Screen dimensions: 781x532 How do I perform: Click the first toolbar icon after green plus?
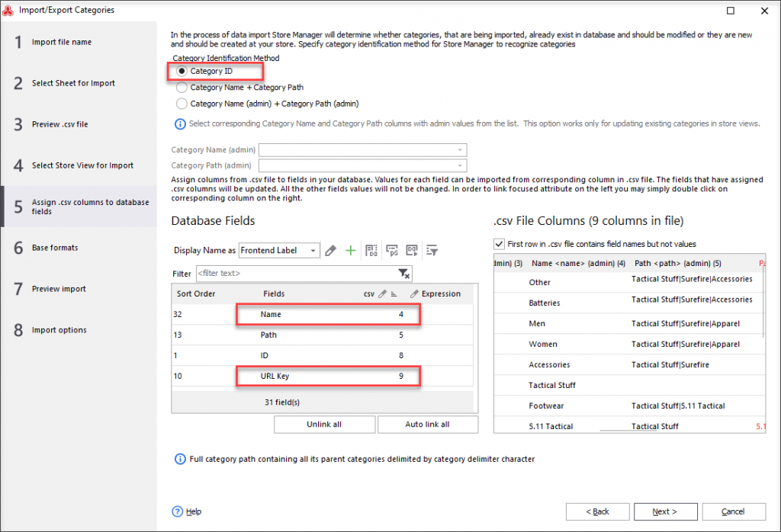371,250
